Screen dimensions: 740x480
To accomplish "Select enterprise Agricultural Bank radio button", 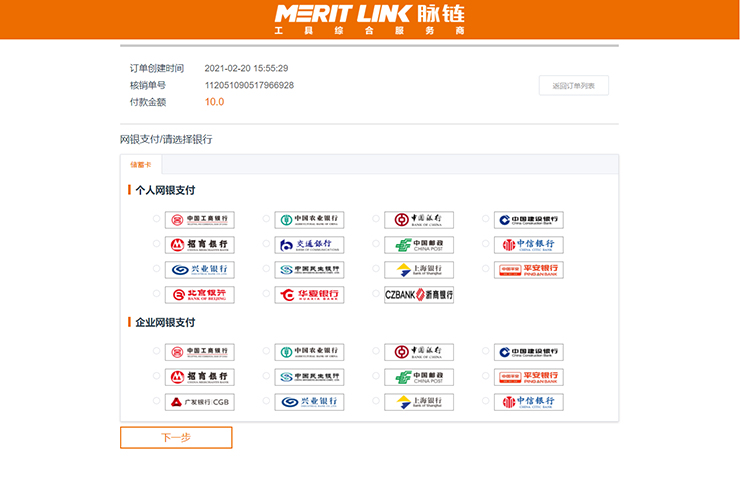I will point(266,351).
